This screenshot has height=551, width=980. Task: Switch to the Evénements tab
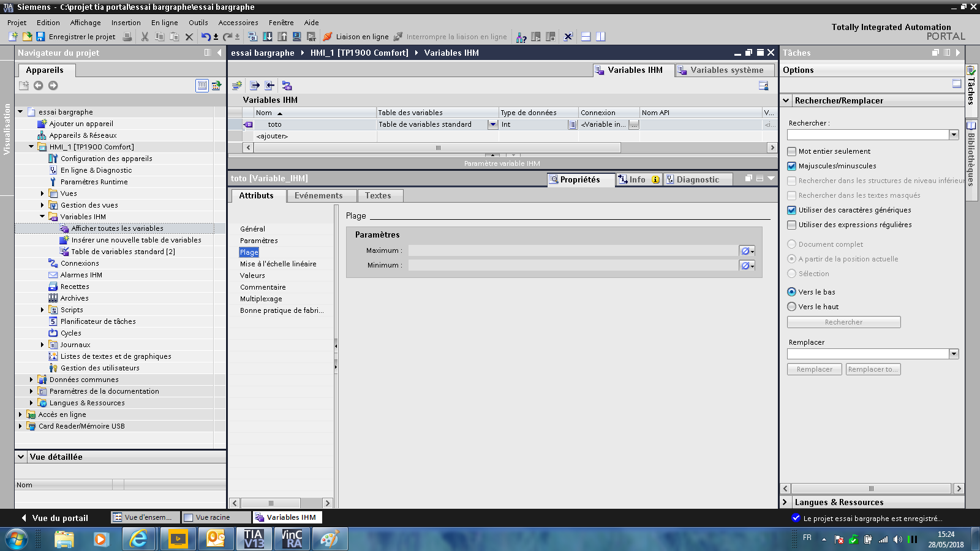pos(318,196)
